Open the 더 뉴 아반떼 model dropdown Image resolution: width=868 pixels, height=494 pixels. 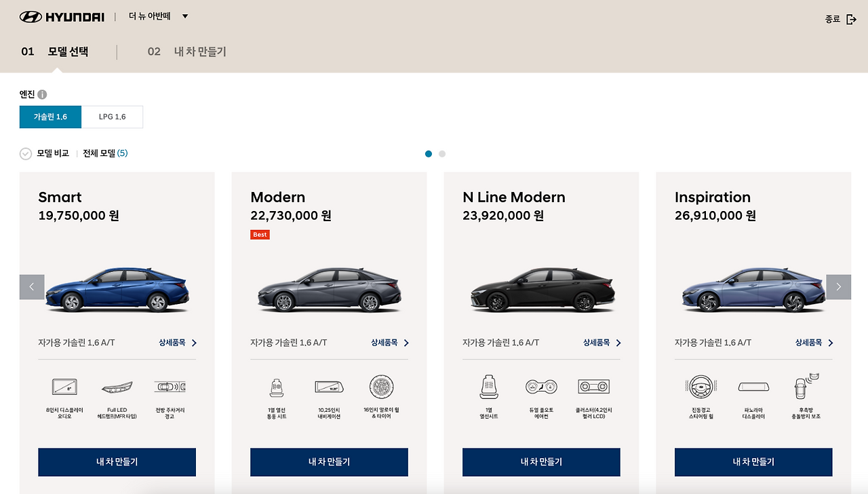pyautogui.click(x=159, y=16)
